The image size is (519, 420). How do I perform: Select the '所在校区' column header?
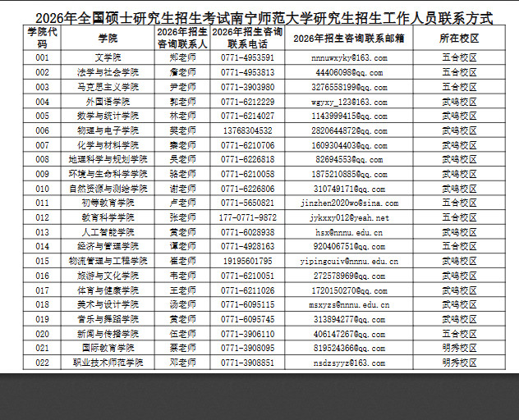(x=459, y=39)
